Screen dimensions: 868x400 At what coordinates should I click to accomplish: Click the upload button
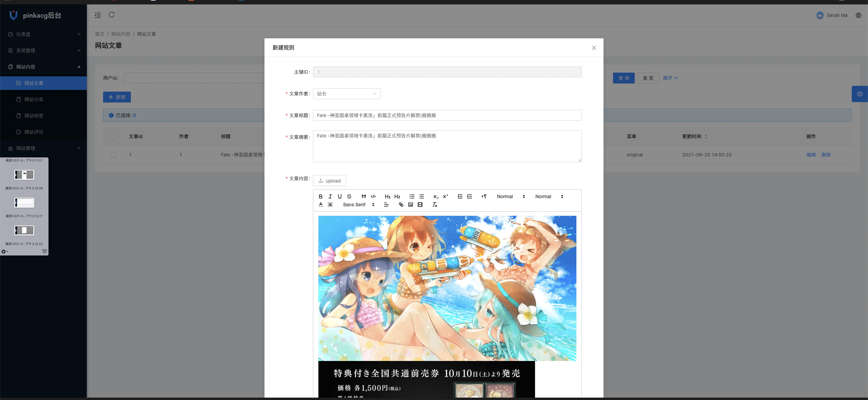329,181
